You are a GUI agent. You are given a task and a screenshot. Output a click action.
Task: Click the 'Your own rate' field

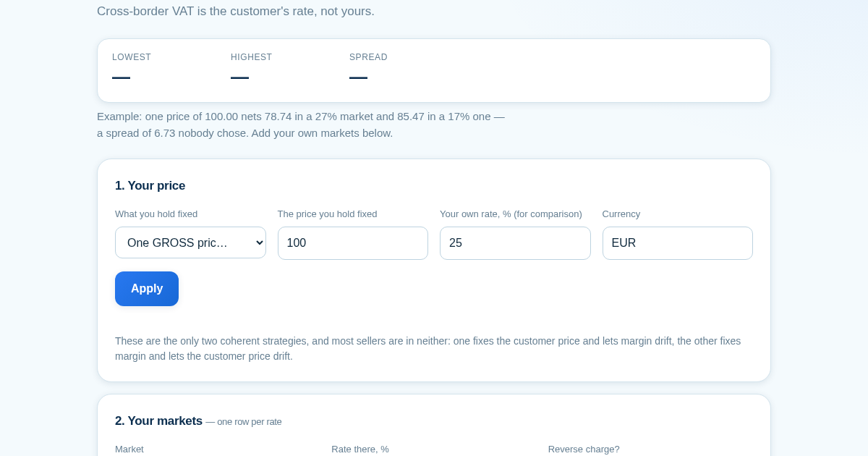point(515,243)
